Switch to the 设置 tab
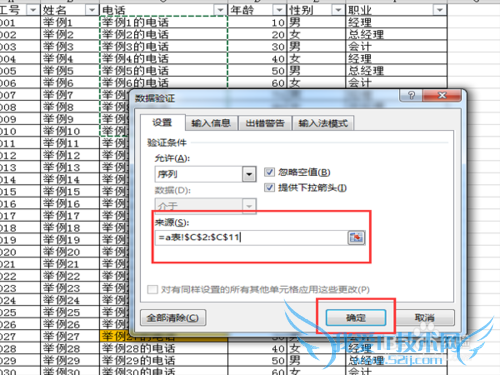 coord(162,123)
